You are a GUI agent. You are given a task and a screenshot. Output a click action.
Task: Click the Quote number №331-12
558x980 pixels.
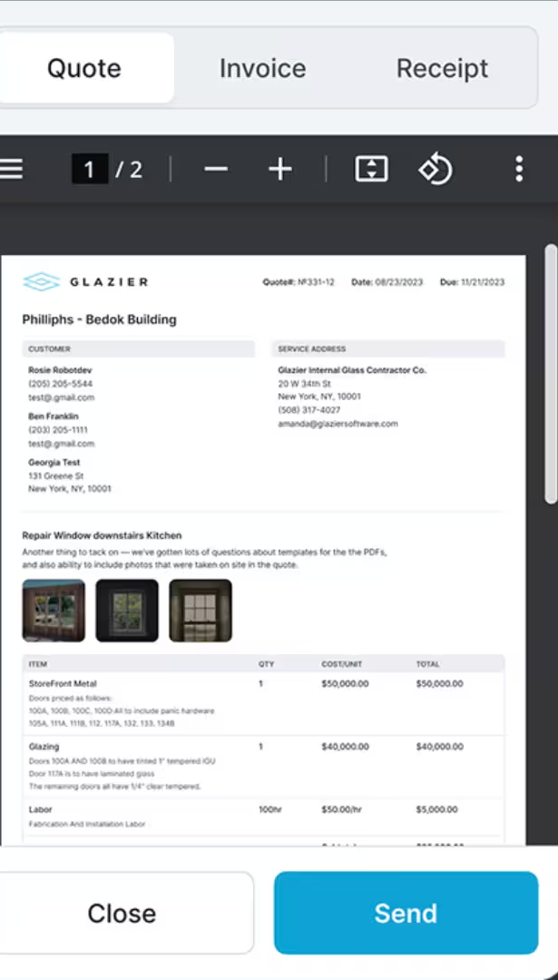pos(316,282)
